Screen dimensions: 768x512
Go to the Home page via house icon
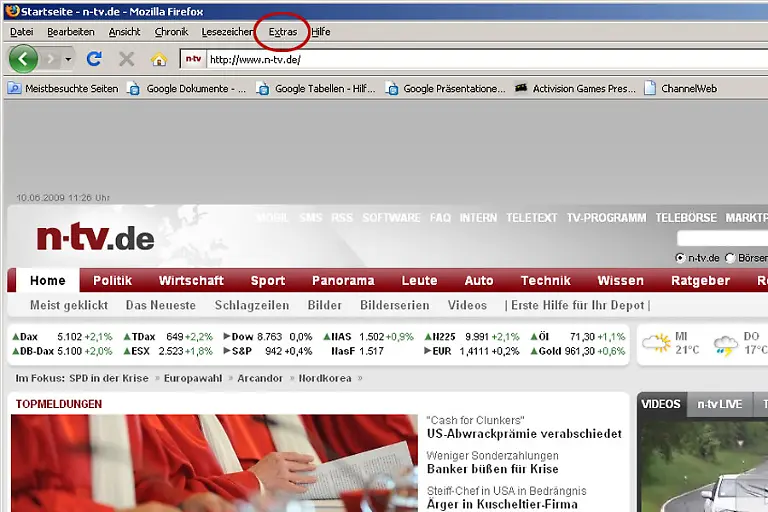click(158, 59)
